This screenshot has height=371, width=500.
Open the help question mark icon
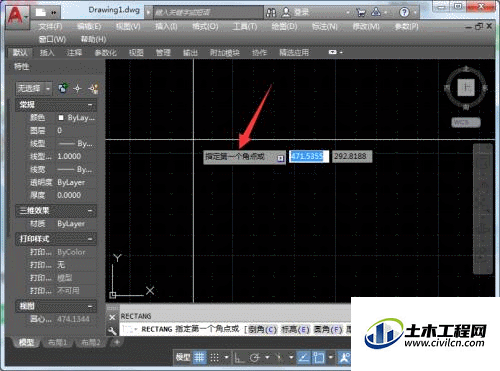404,12
